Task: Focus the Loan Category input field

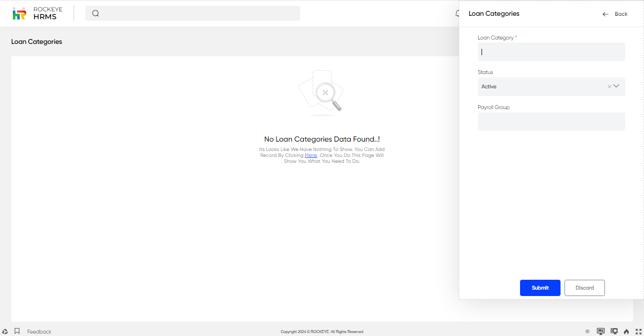Action: [x=551, y=52]
